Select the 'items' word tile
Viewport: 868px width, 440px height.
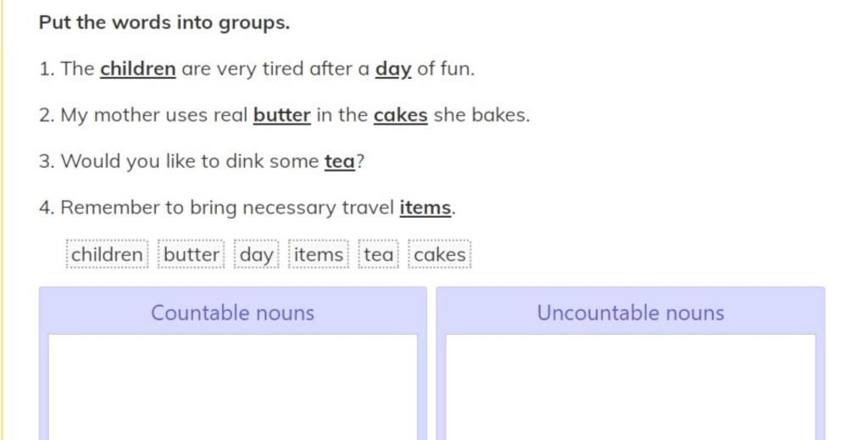click(319, 254)
